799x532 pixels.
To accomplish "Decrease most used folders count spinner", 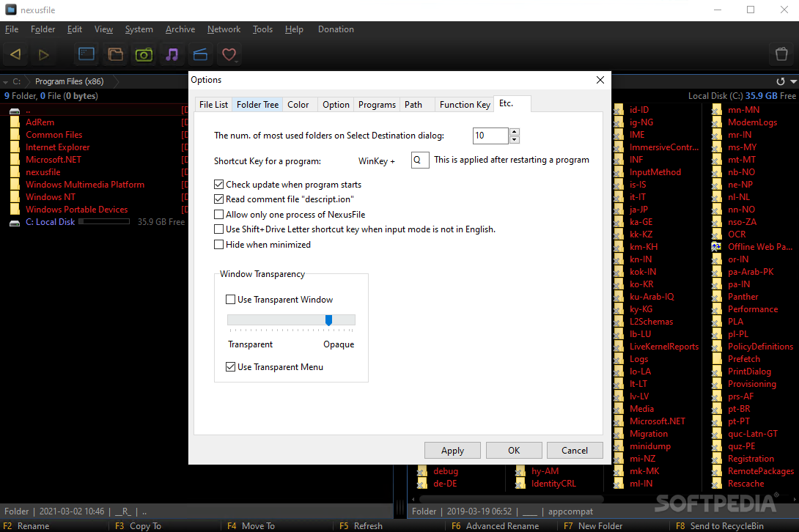I will [x=515, y=140].
